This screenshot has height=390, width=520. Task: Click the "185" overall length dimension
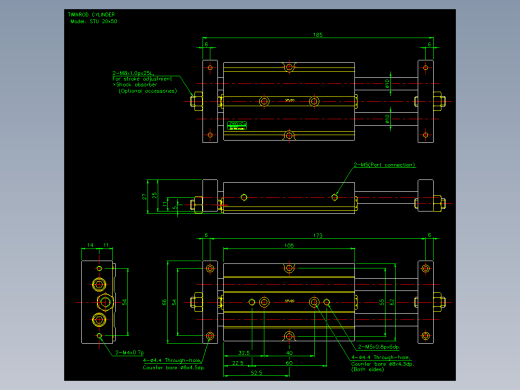coord(318,35)
